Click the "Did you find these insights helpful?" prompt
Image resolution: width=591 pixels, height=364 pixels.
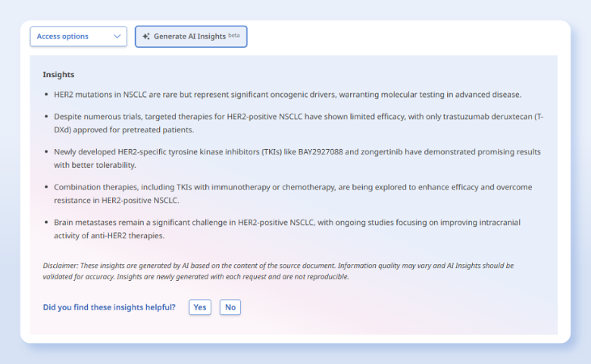click(x=109, y=307)
